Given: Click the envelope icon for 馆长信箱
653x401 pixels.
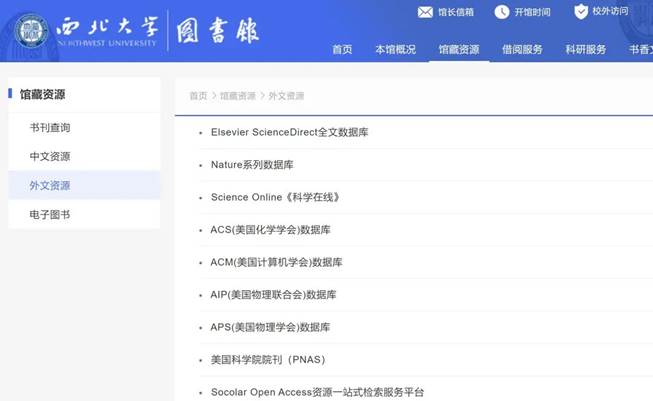Looking at the screenshot, I should pyautogui.click(x=425, y=12).
